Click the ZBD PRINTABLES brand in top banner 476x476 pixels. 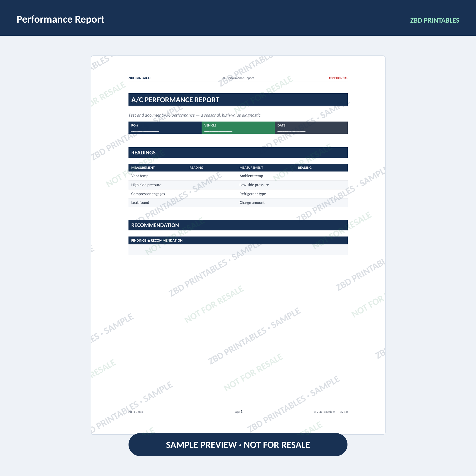pos(434,20)
